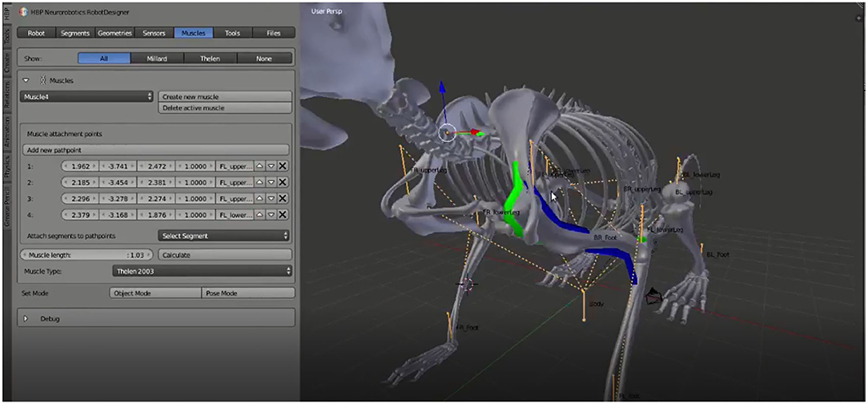868x404 pixels.
Task: Set the Show filter to None
Action: [x=265, y=59]
